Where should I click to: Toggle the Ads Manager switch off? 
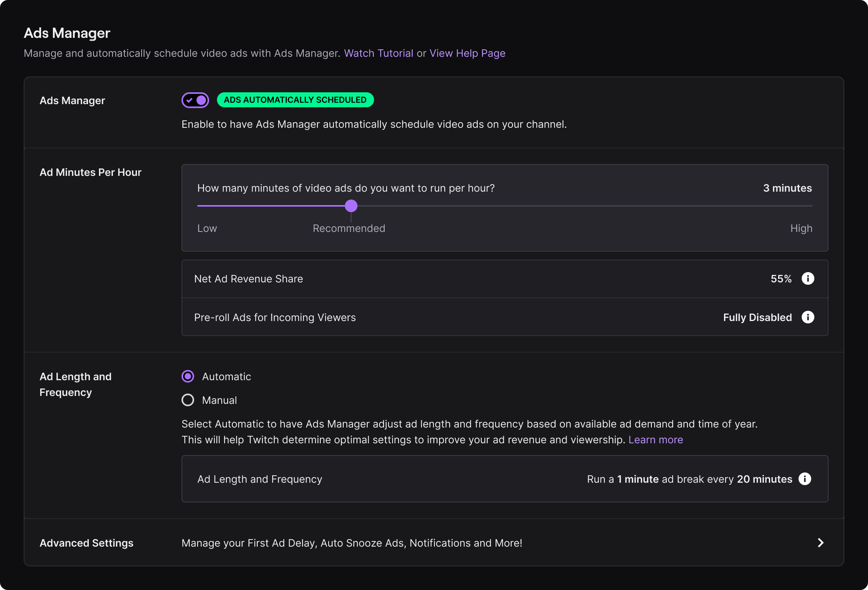click(x=195, y=100)
